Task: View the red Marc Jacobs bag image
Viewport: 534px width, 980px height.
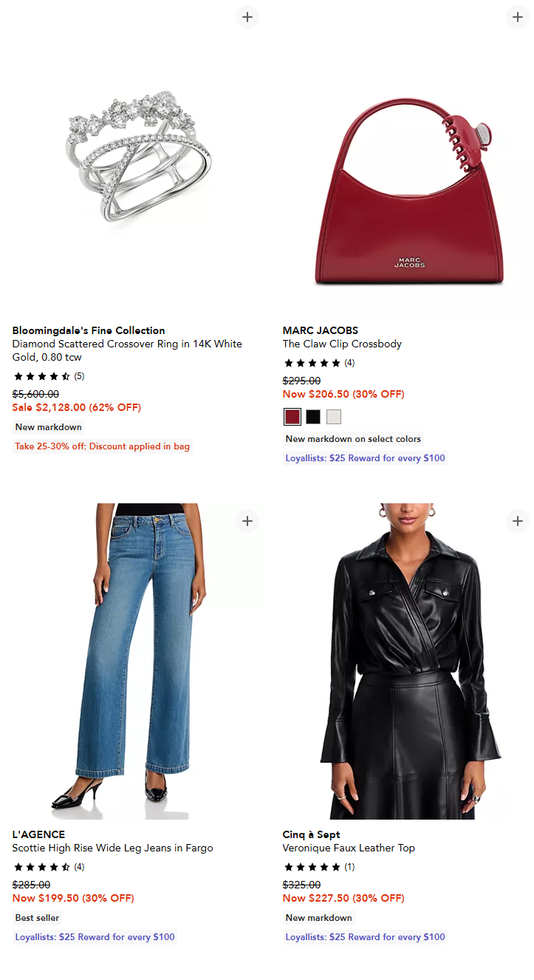Action: [x=408, y=192]
